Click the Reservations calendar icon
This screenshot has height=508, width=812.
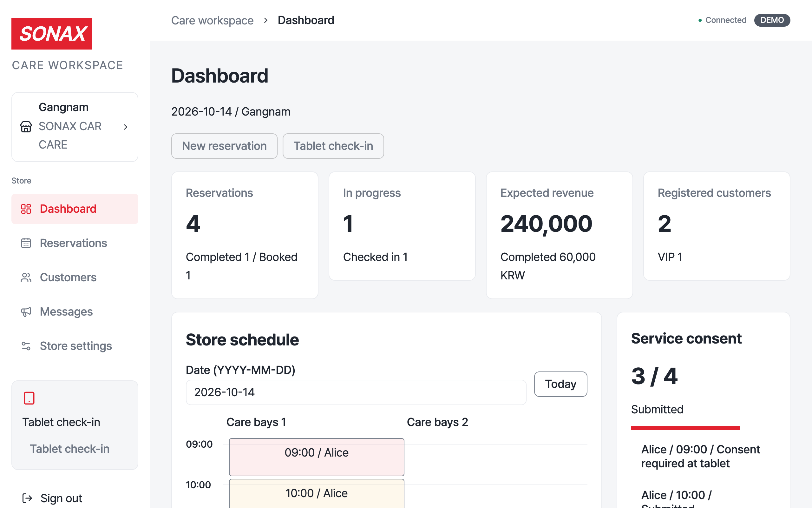coord(26,243)
